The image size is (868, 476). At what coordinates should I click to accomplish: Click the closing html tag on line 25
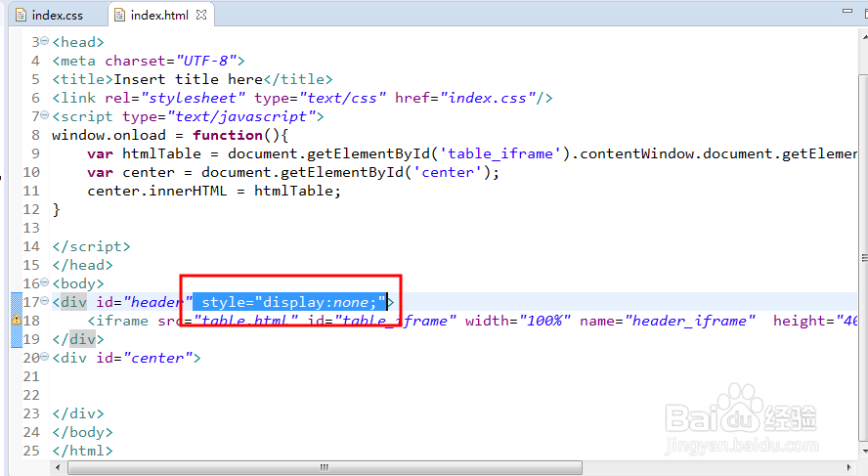coord(82,451)
